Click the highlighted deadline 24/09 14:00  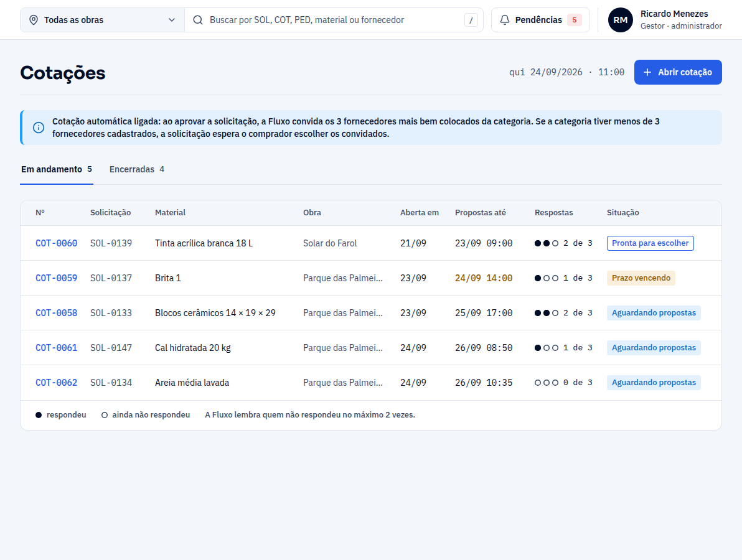pyautogui.click(x=484, y=278)
